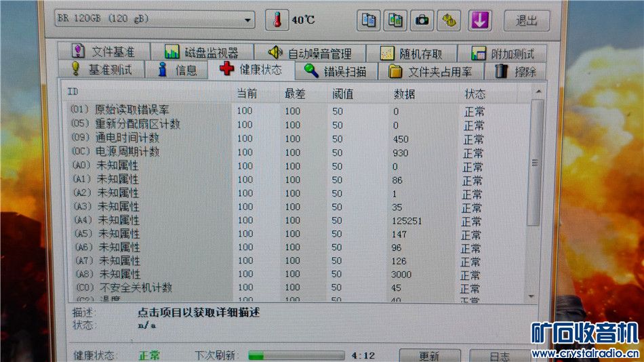Select the (A2) 未知属性 row
Image resolution: width=644 pixels, height=362 pixels.
298,193
